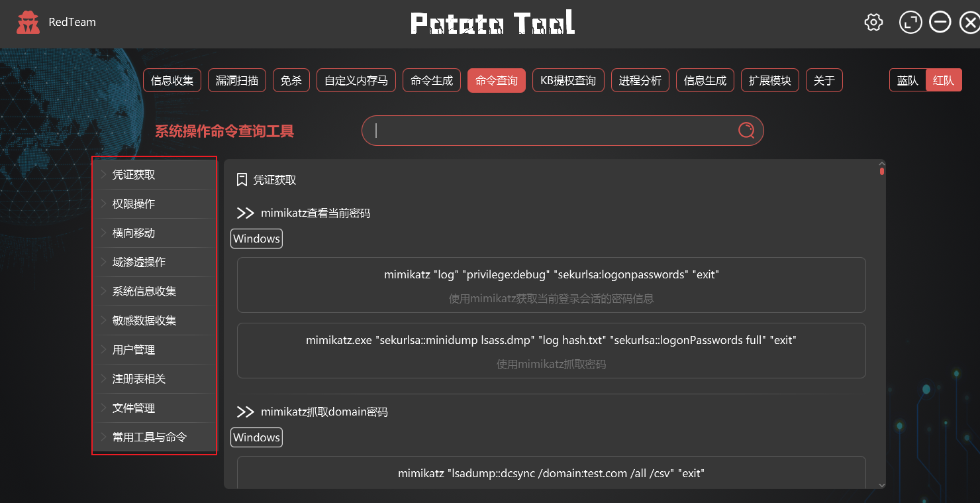The width and height of the screenshot is (980, 503).
Task: Click the 系统操作命令查询工具 title text
Action: click(224, 131)
